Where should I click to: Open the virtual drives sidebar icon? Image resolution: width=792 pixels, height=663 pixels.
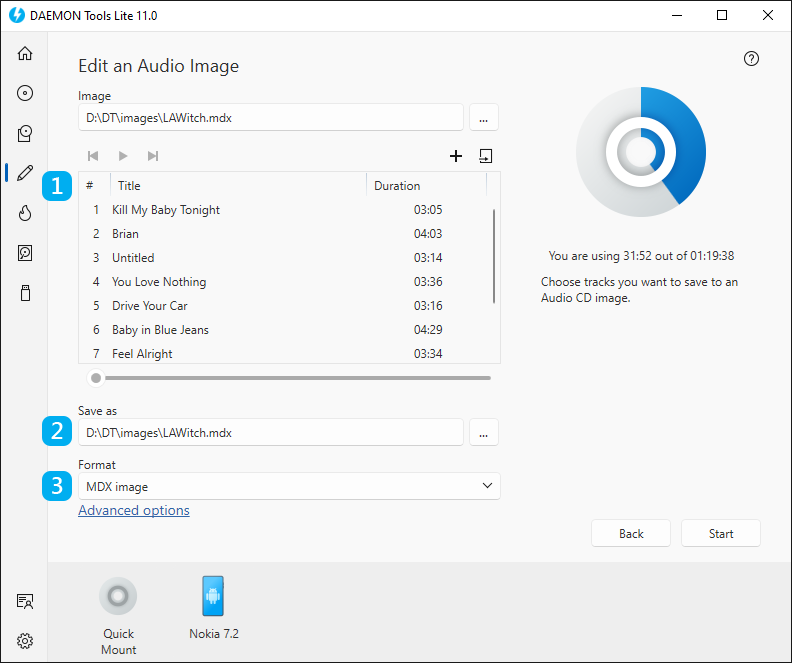pos(25,133)
